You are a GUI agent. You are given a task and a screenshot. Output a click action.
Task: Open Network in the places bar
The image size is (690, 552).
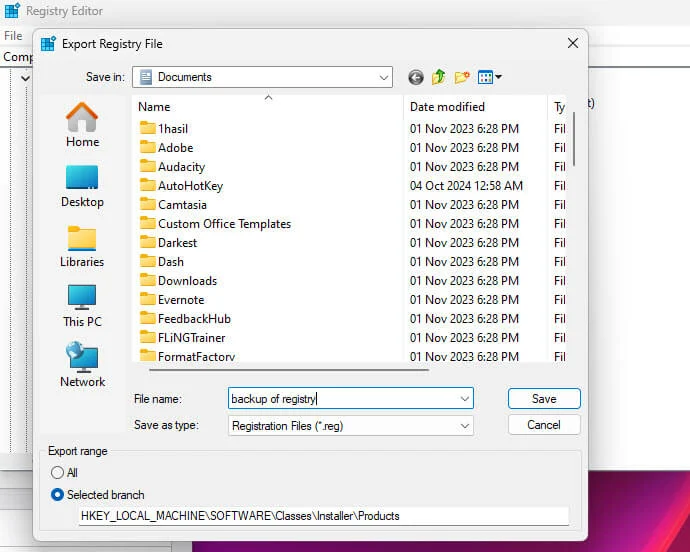tap(82, 364)
